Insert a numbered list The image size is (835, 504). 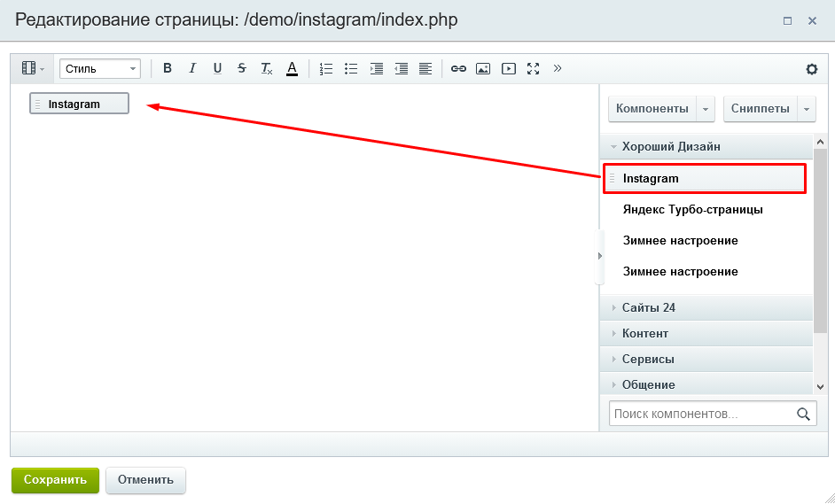(326, 68)
